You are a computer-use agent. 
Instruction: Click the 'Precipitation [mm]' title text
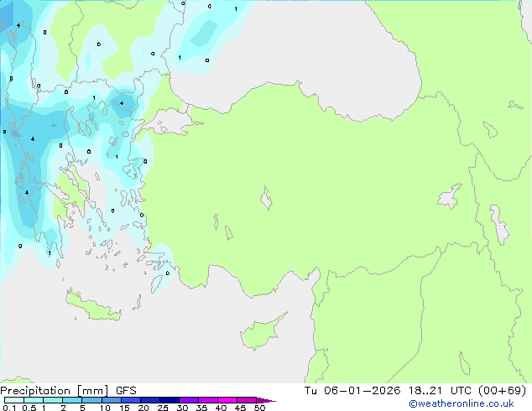click(55, 391)
